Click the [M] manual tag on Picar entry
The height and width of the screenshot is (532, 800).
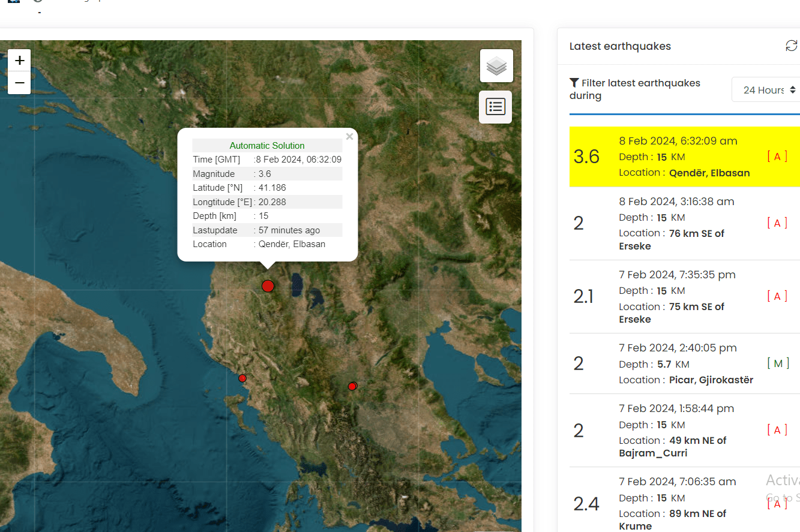(x=778, y=363)
